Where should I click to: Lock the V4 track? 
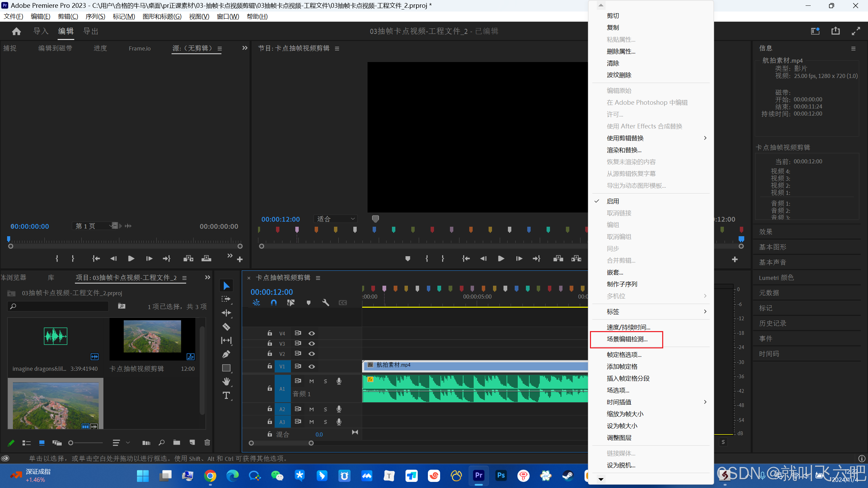click(270, 333)
